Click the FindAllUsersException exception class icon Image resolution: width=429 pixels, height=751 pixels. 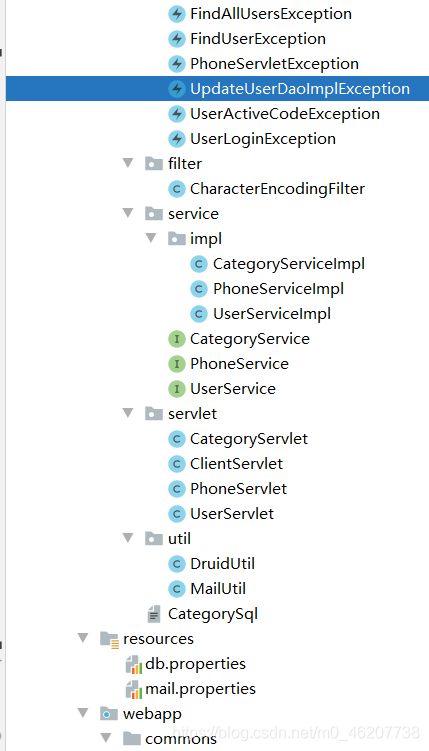177,14
